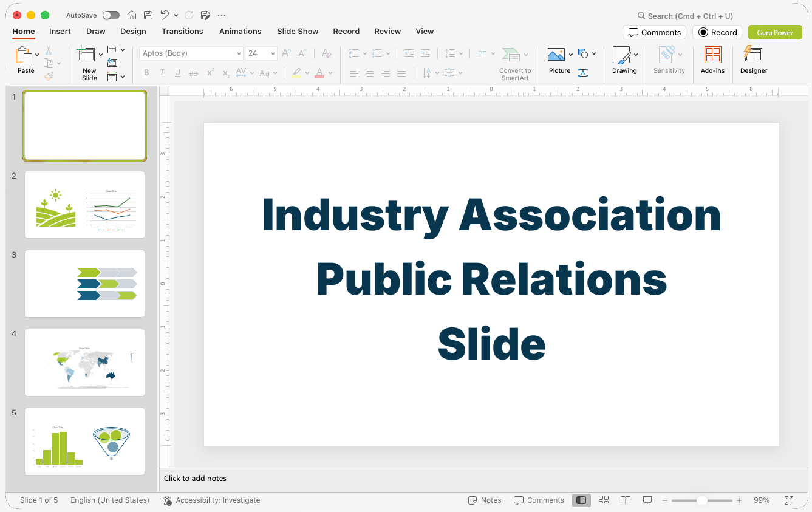
Task: Click the Decrease Indent icon
Action: point(409,53)
